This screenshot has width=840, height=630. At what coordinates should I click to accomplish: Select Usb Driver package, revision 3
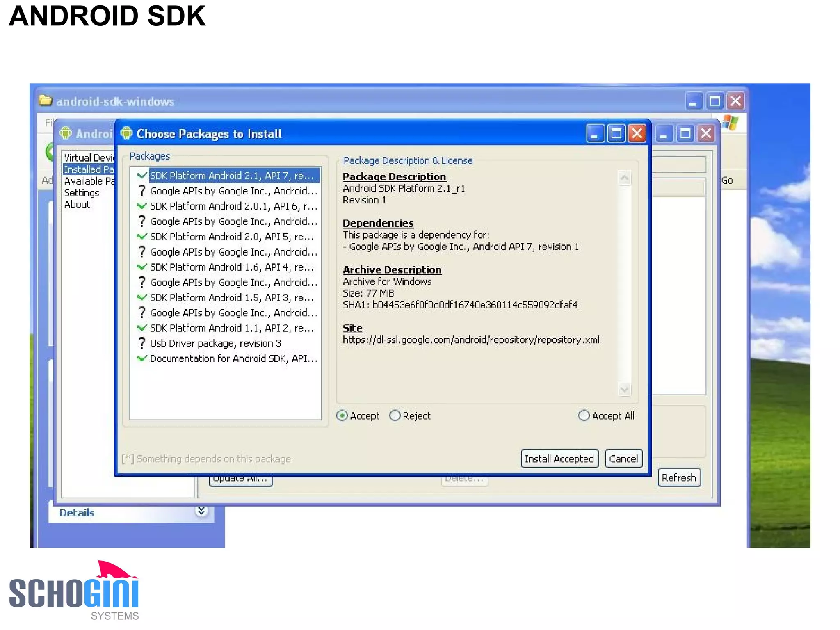point(216,343)
